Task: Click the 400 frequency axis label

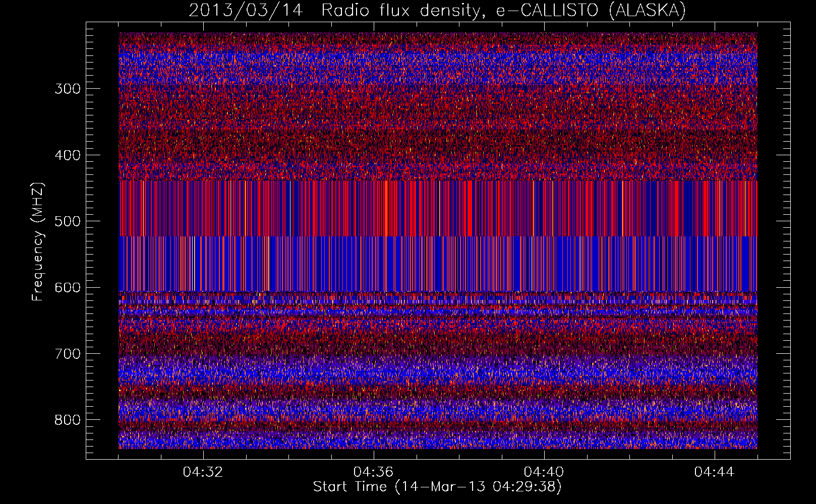Action: pyautogui.click(x=68, y=155)
